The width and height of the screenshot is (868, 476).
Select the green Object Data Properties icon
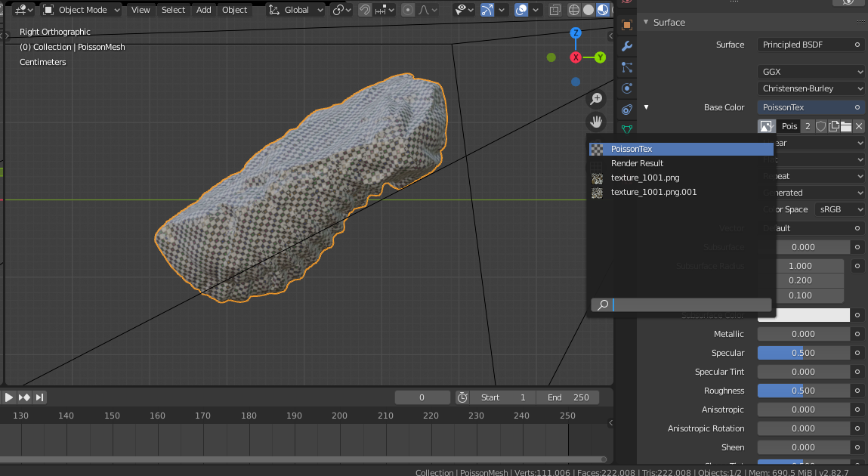point(626,130)
